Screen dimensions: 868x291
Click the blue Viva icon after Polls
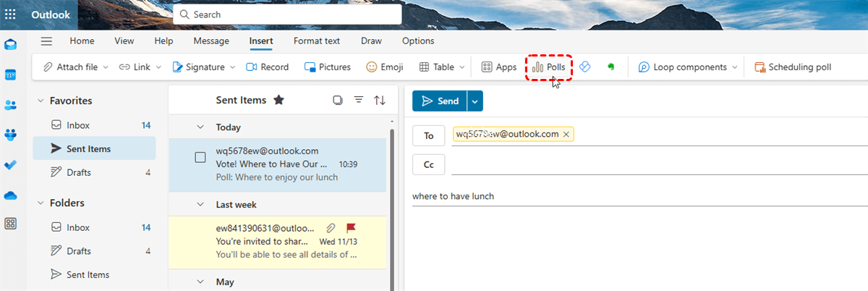coord(586,67)
